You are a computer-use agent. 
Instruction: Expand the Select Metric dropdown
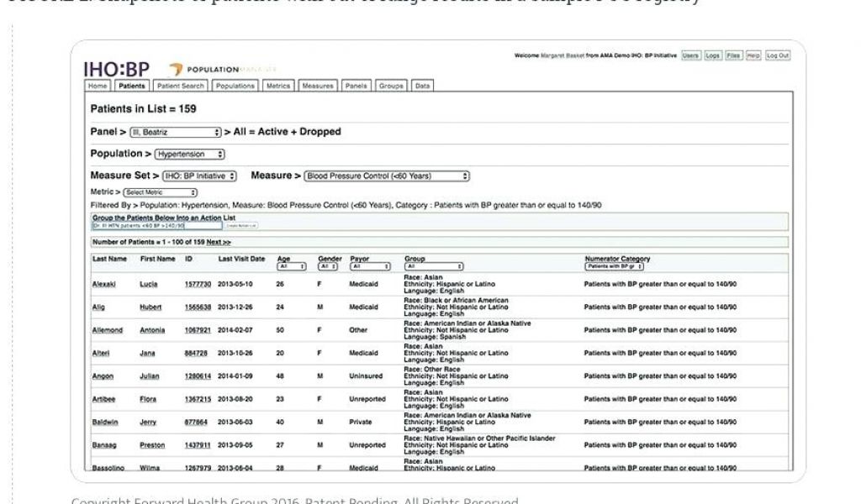[x=160, y=192]
